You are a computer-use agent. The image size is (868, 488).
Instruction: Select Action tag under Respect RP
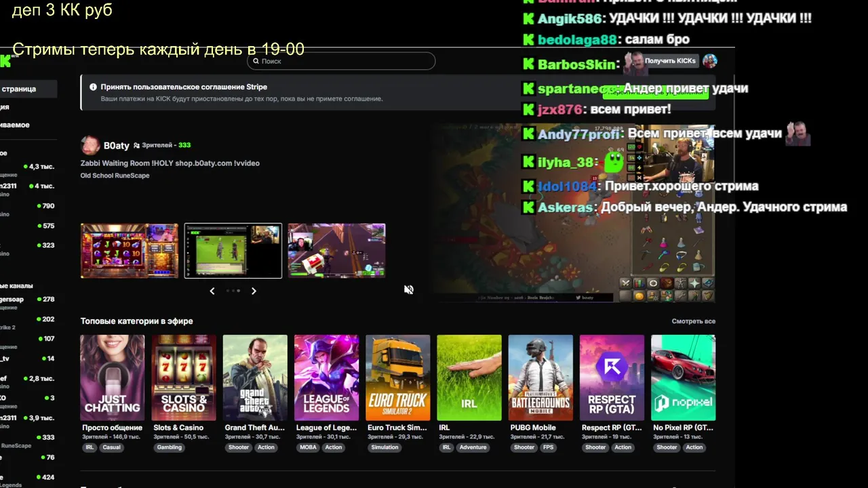[623, 447]
